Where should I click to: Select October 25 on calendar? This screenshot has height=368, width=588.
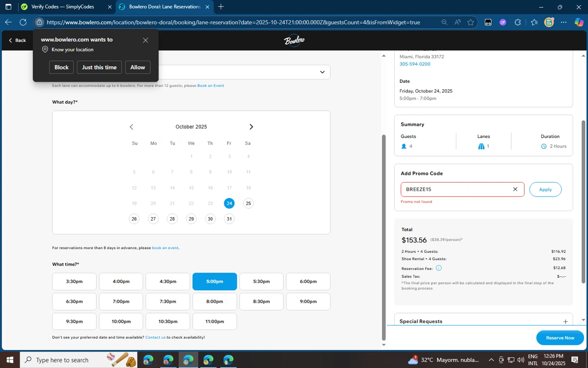pyautogui.click(x=248, y=203)
